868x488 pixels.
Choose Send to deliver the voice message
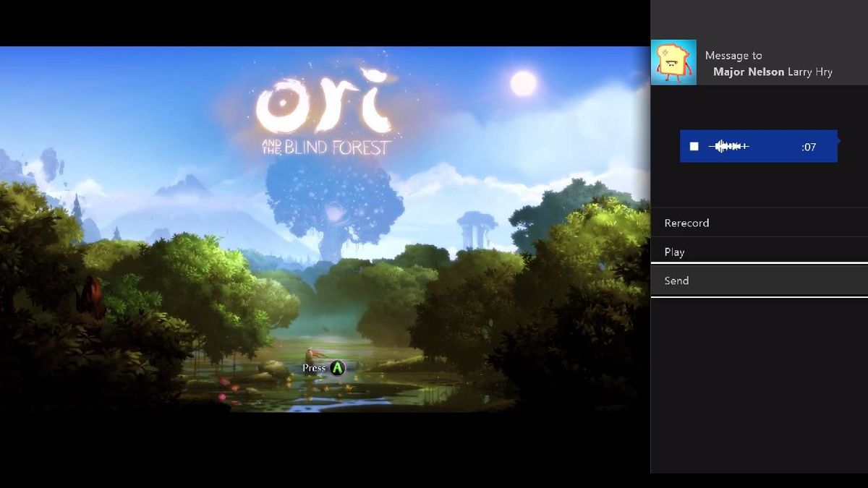(x=759, y=281)
